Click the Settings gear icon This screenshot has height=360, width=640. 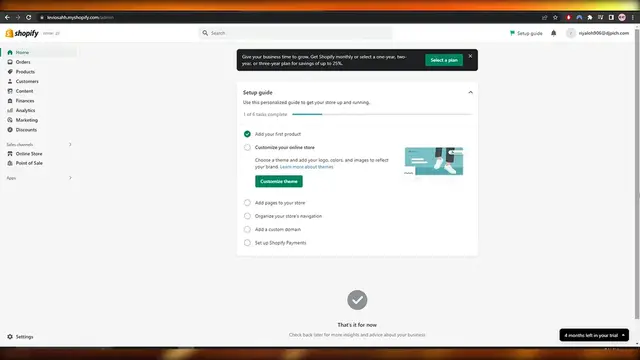tap(10, 337)
